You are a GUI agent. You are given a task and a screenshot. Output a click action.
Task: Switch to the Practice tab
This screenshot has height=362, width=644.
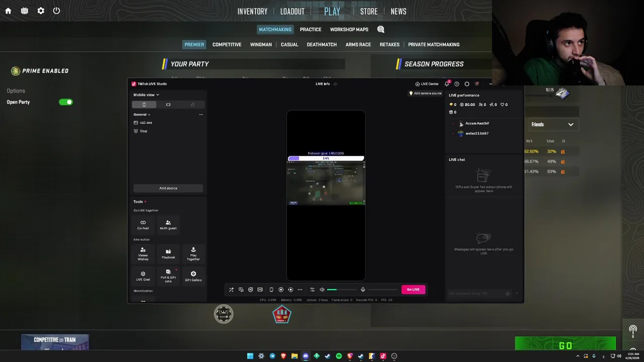coord(310,29)
